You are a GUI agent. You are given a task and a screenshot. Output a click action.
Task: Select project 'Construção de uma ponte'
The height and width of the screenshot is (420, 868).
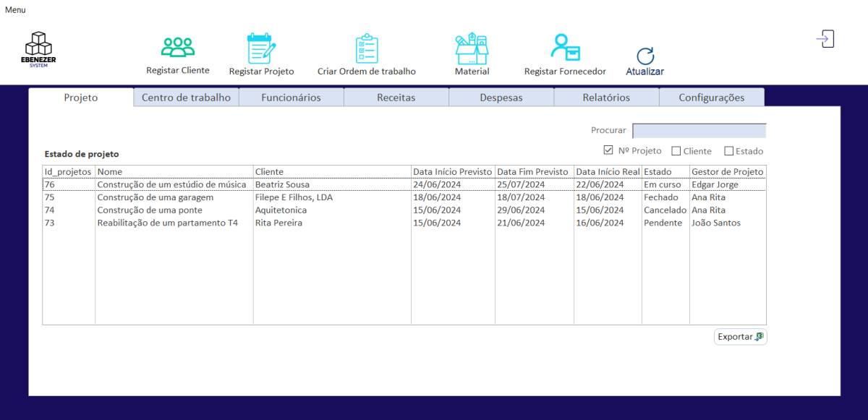coord(150,210)
